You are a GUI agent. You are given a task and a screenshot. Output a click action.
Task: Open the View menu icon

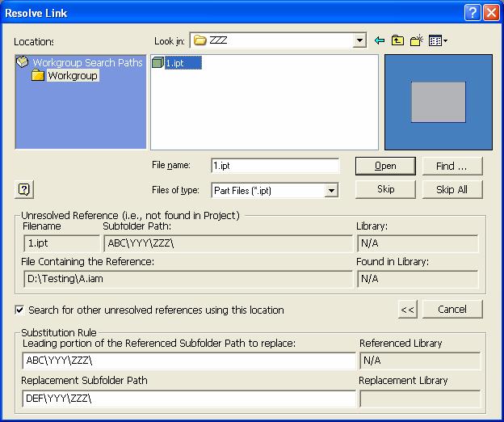438,40
